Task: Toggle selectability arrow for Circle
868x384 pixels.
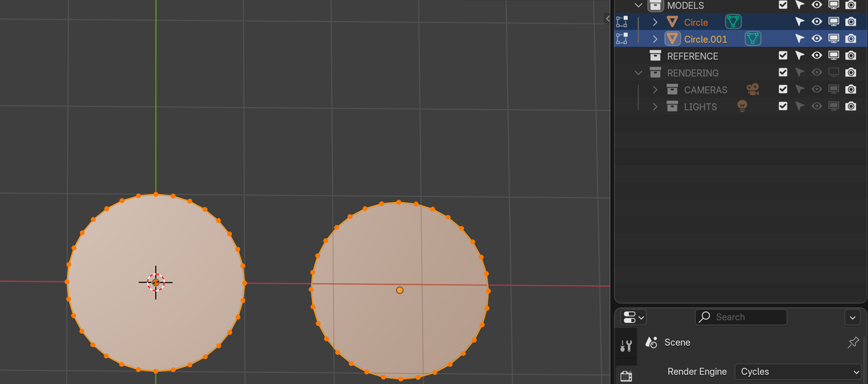Action: pyautogui.click(x=800, y=22)
